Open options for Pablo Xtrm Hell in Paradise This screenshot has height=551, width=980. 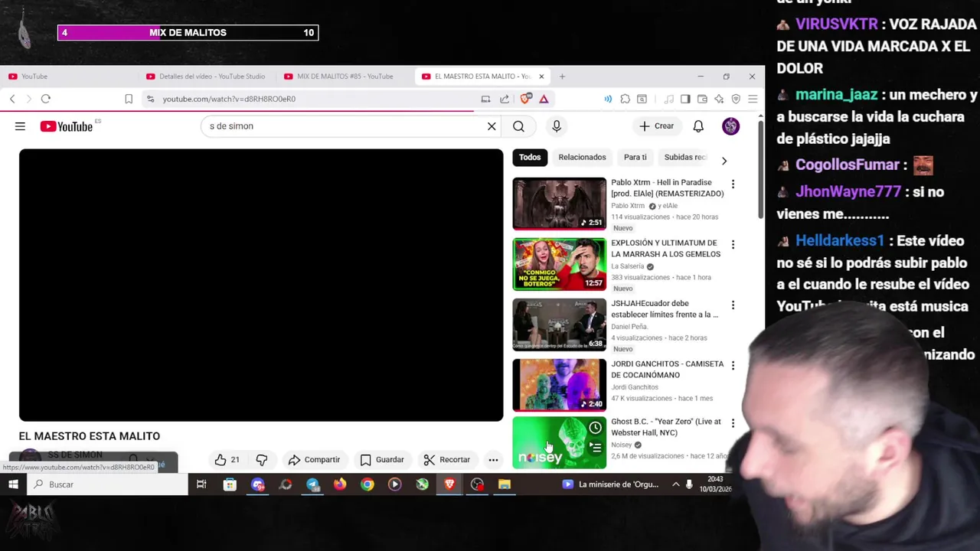click(733, 184)
